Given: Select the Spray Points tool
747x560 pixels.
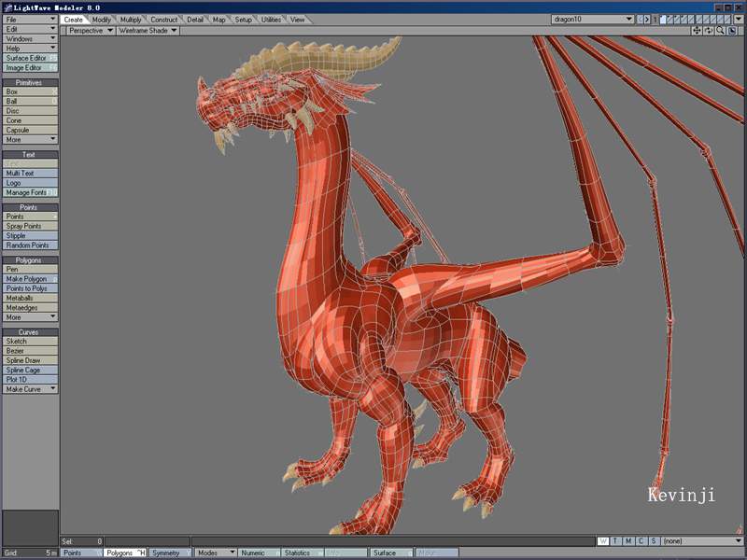Looking at the screenshot, I should [x=31, y=226].
